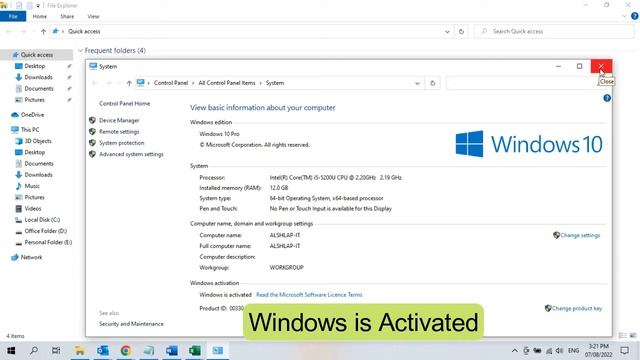Open taskbar search

[x=34, y=351]
